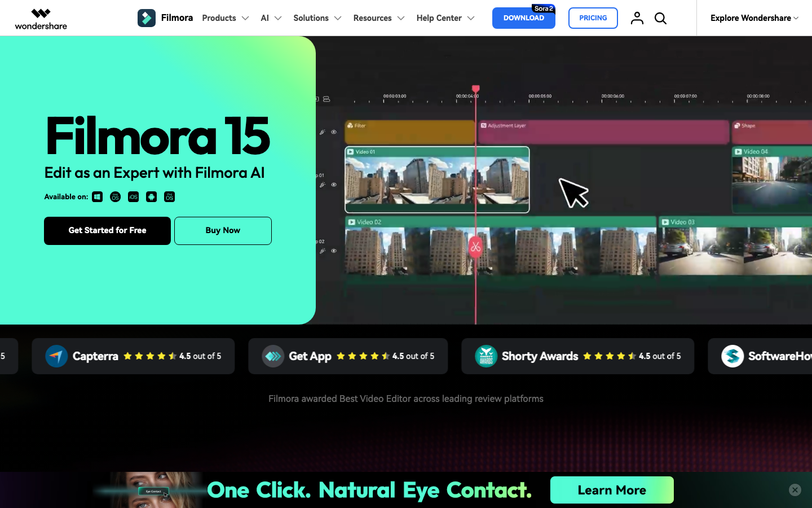Expand the Solutions dropdown
Image resolution: width=812 pixels, height=508 pixels.
tap(317, 18)
